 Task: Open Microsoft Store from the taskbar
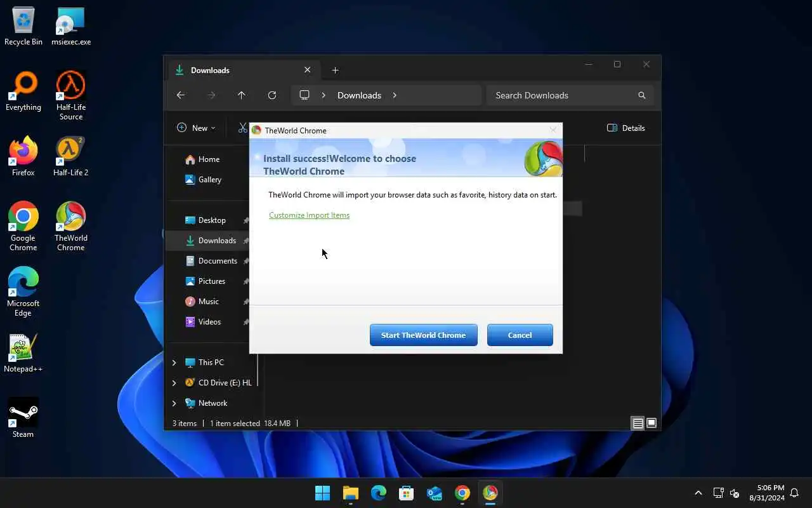click(407, 493)
